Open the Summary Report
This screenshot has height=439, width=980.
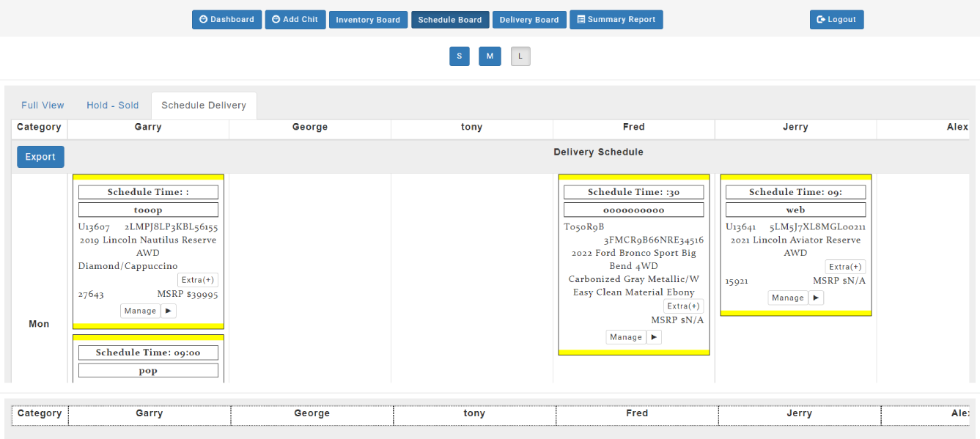[x=616, y=20]
